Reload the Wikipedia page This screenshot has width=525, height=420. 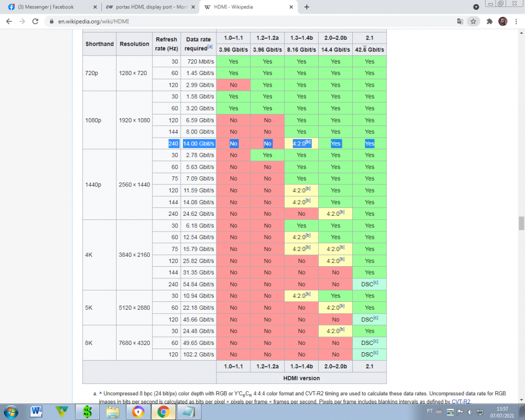click(x=35, y=22)
